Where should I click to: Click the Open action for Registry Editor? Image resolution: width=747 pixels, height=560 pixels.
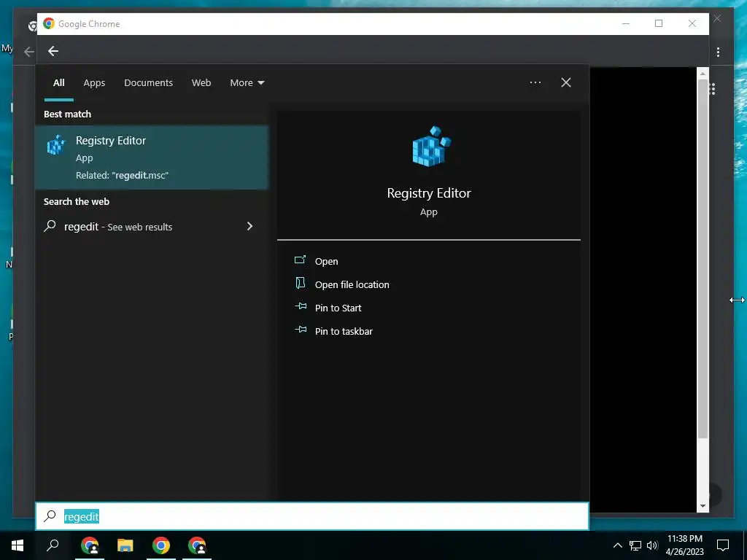[x=326, y=262]
